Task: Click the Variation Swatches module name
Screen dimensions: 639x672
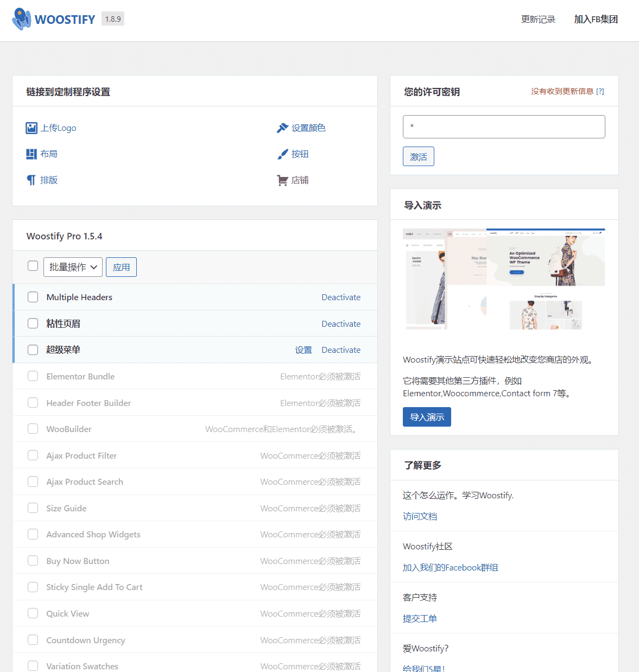Action: click(x=82, y=666)
